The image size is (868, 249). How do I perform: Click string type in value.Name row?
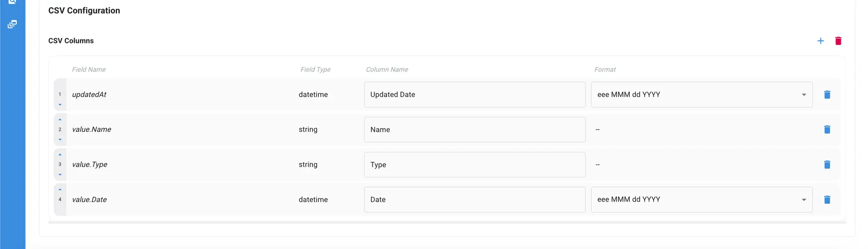308,129
